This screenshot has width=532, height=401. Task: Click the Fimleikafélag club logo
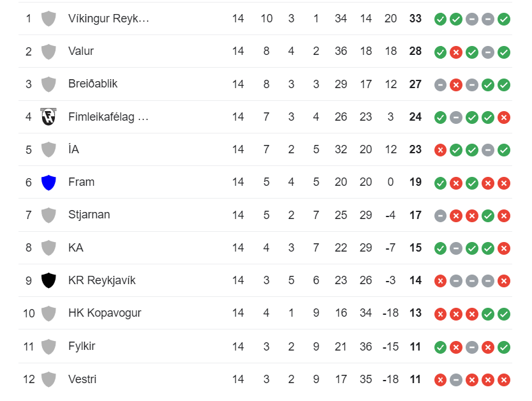click(48, 117)
